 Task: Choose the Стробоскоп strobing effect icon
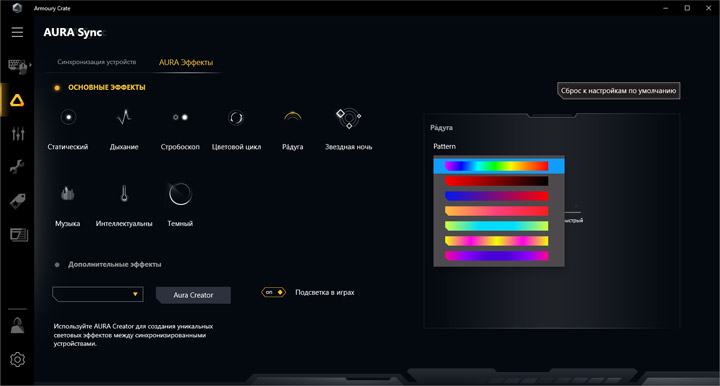(x=180, y=117)
